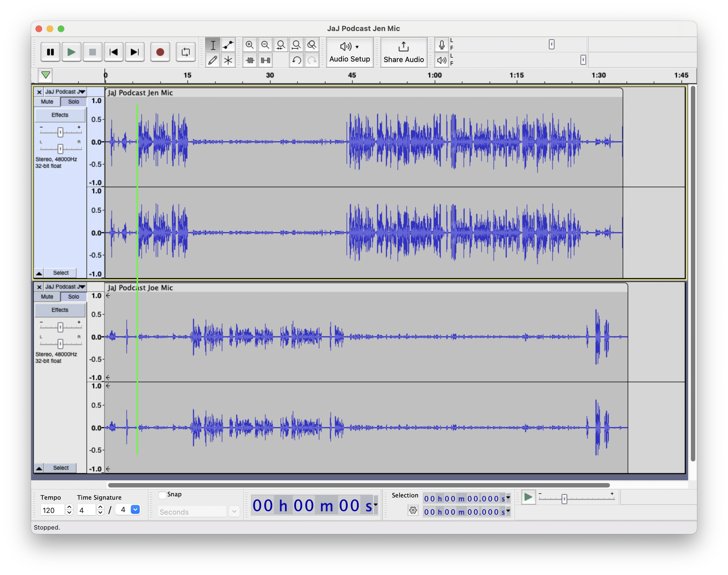Click Trim audio outside selection icon
728x575 pixels.
click(x=250, y=61)
